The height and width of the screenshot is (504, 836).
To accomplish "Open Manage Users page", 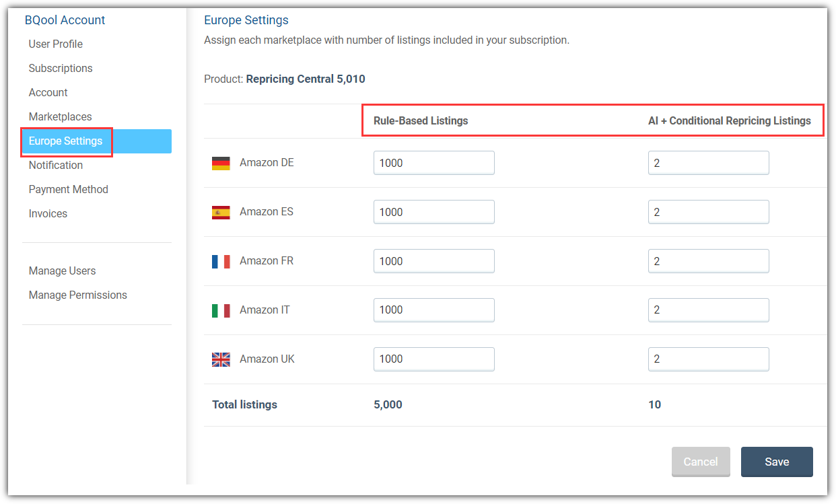I will [63, 271].
